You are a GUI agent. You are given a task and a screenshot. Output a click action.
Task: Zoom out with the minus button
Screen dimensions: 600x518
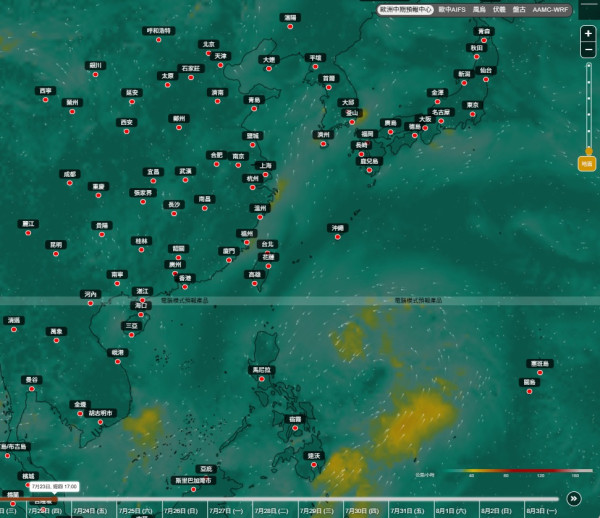pyautogui.click(x=588, y=50)
